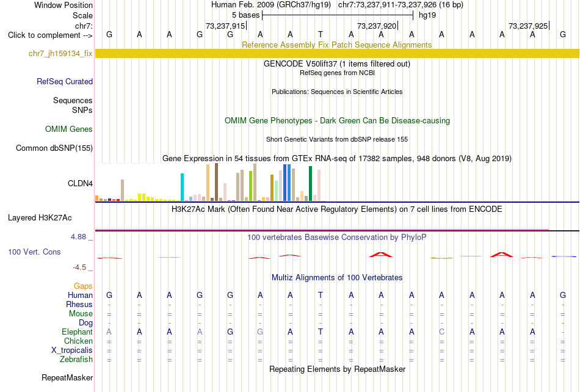Click the hg19 label beside the scale bar
The image size is (580, 392).
427,15
